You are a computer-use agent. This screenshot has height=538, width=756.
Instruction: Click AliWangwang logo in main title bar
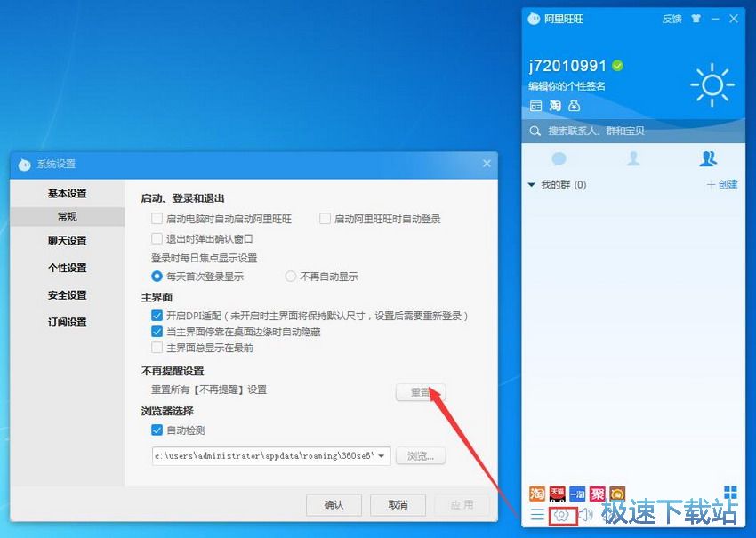coord(534,19)
